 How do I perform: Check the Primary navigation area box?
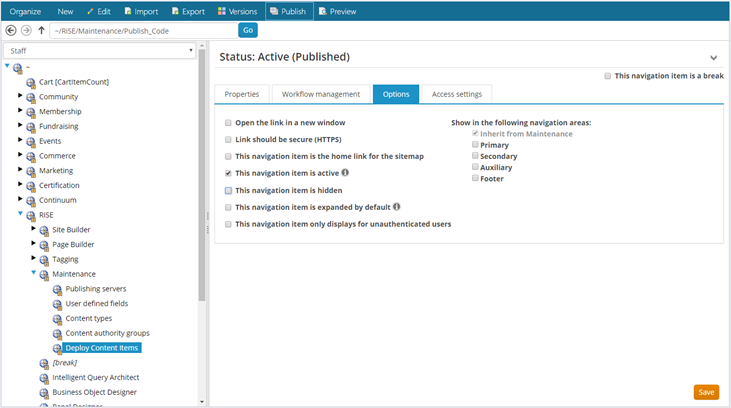(476, 145)
